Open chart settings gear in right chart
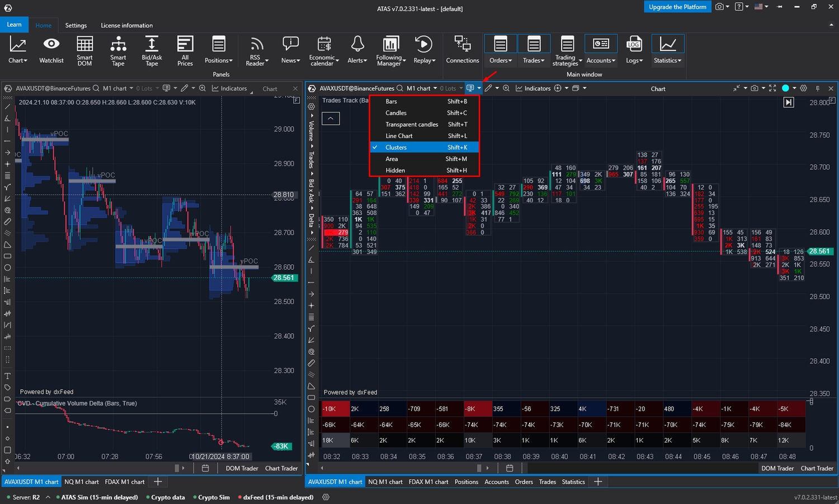 pyautogui.click(x=804, y=88)
